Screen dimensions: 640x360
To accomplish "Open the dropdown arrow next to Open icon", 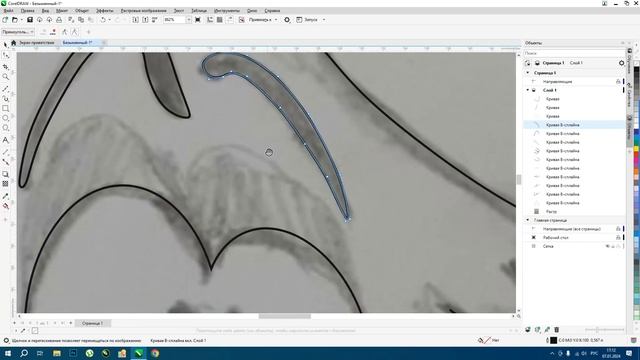I will click(21, 20).
